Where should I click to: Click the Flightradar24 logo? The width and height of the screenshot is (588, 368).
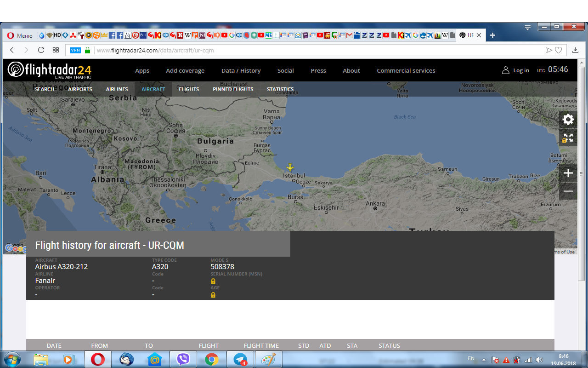[x=50, y=70]
